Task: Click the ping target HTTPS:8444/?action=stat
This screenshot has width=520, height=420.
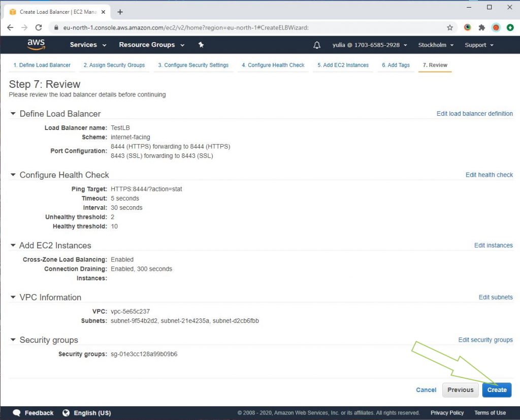Action: (146, 189)
